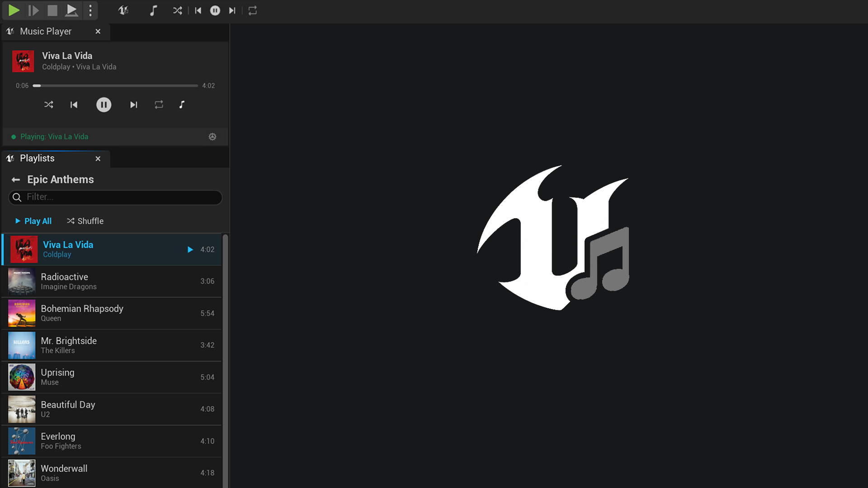Viewport: 868px width, 488px height.
Task: Click the Eject/play-to-ground icon in top toolbar
Action: 71,10
